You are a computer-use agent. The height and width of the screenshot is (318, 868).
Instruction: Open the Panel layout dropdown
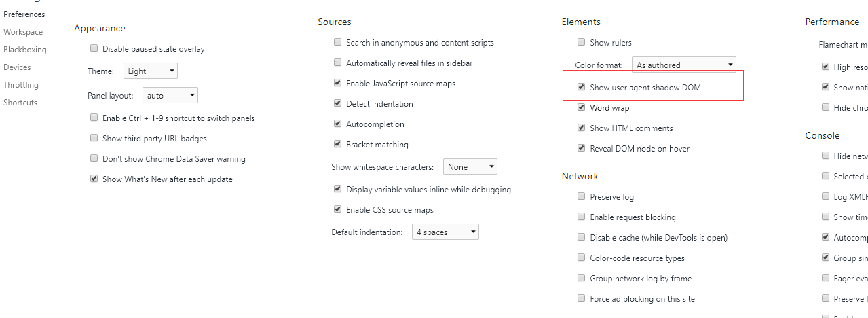coord(170,96)
